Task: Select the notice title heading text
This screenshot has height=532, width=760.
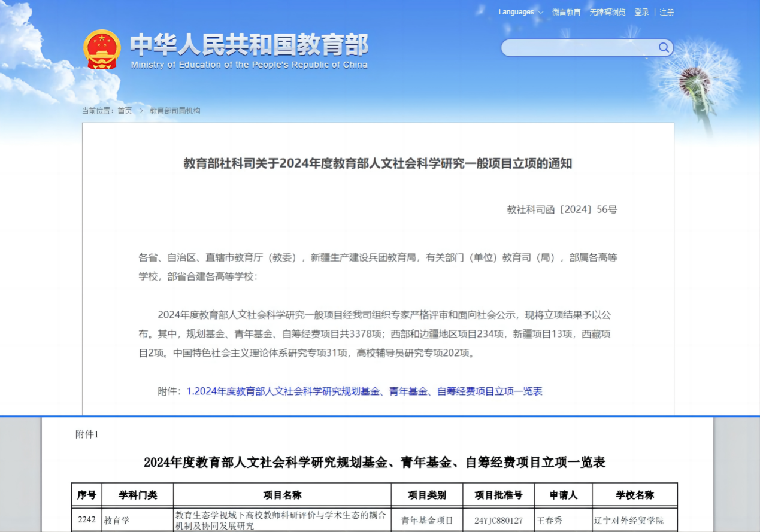Action: pyautogui.click(x=378, y=163)
